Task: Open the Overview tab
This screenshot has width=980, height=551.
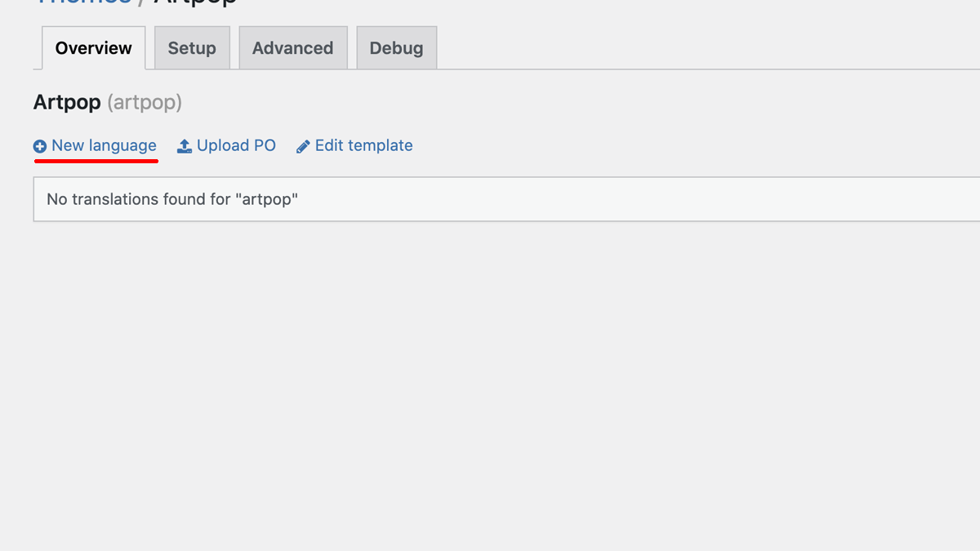Action: pyautogui.click(x=93, y=48)
